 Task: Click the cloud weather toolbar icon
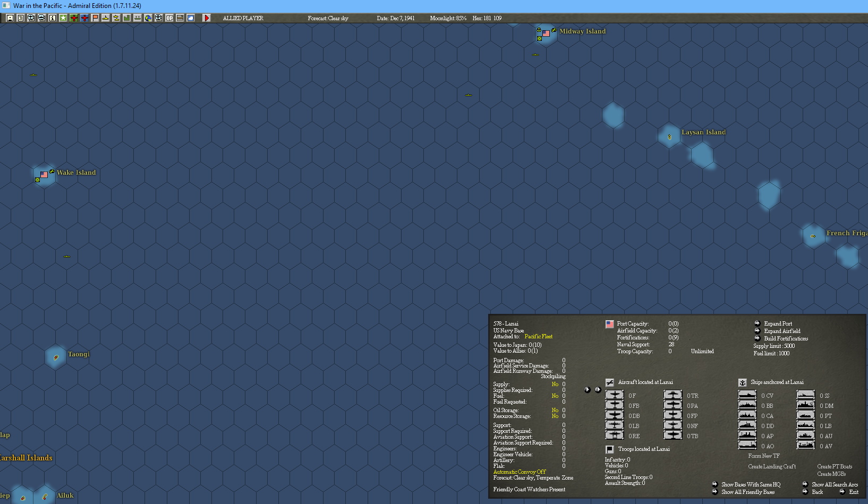point(191,18)
